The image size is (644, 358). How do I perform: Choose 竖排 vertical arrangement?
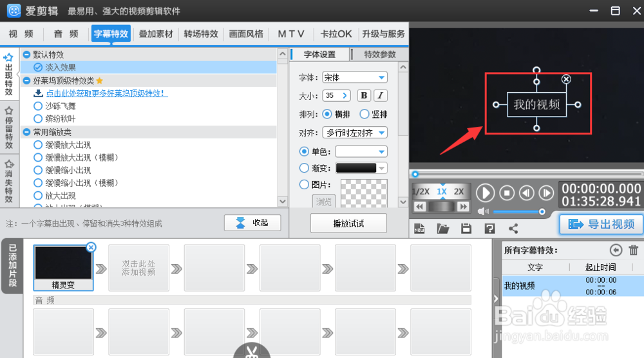point(364,114)
